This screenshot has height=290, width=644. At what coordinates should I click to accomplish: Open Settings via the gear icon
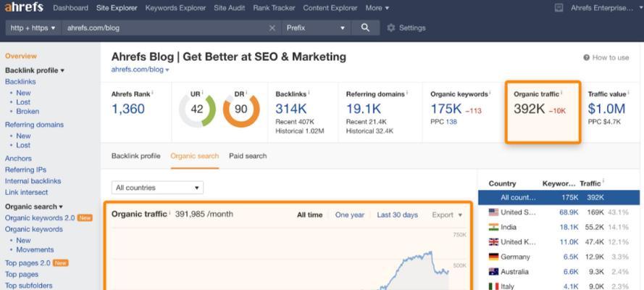[391, 28]
